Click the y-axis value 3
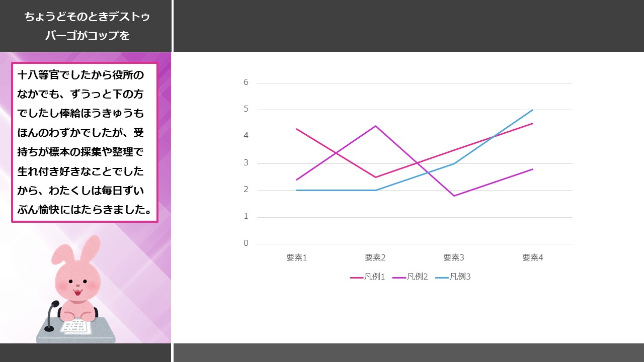Screen dimensions: 644x362 click(246, 163)
